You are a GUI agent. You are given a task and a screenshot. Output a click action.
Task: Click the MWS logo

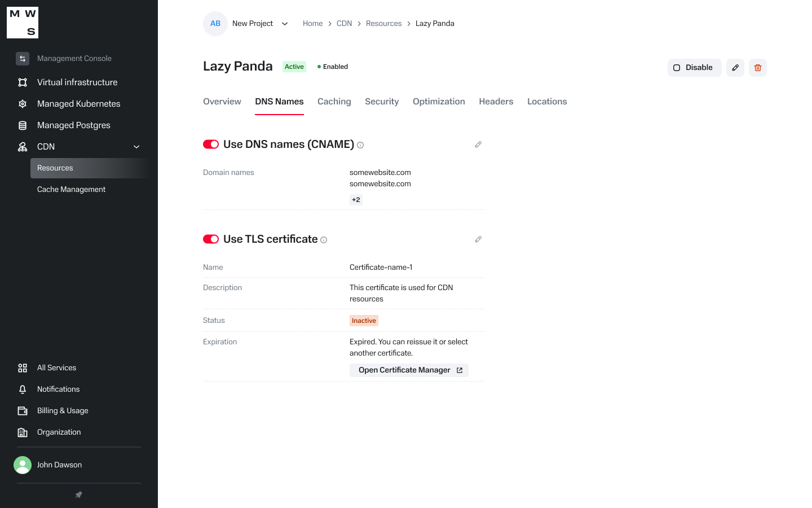(23, 23)
